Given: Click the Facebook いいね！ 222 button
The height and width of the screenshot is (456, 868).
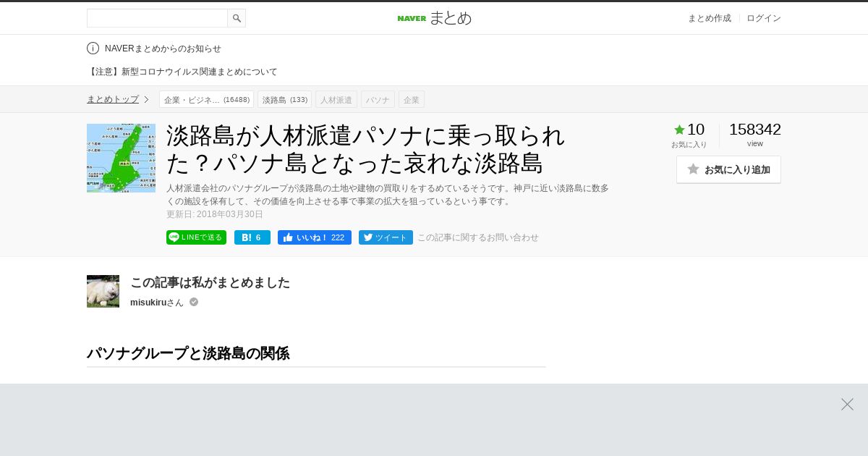Looking at the screenshot, I should 315,237.
